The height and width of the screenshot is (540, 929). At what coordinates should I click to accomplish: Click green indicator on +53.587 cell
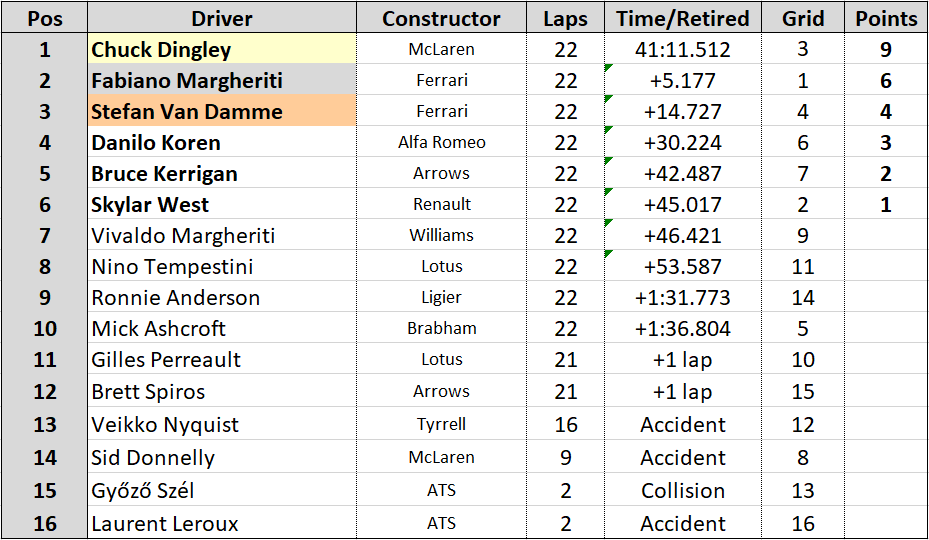[608, 254]
